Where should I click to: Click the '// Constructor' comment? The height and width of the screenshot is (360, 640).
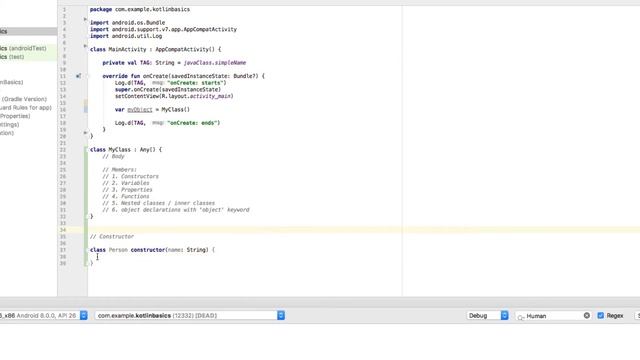tap(112, 237)
